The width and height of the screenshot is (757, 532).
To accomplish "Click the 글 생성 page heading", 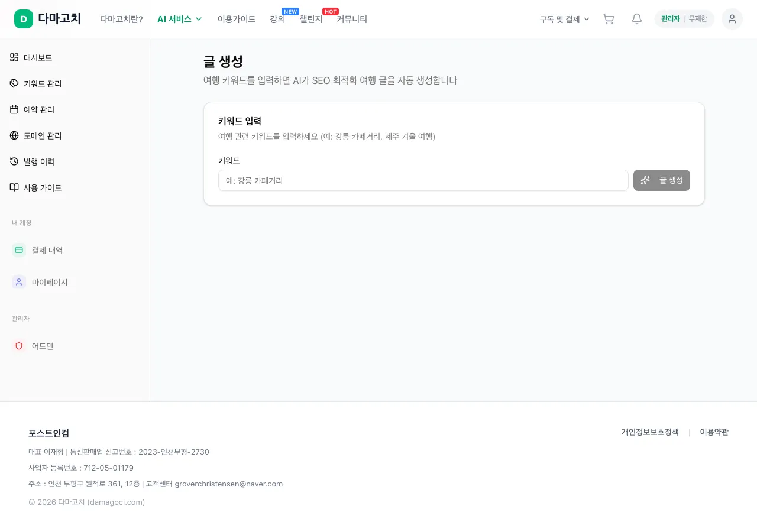I will 223,61.
